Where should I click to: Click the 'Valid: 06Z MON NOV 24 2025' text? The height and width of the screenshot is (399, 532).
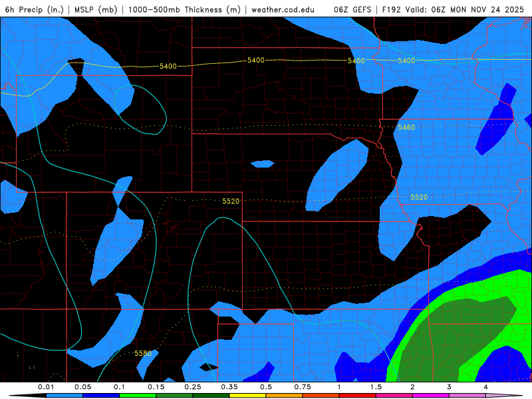(x=464, y=9)
